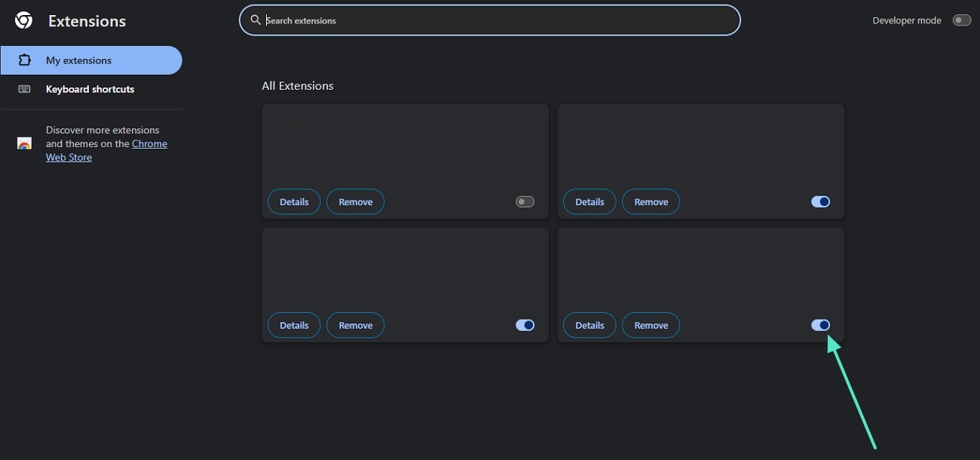Image resolution: width=980 pixels, height=460 pixels.
Task: Disable the second extension card's toggle
Action: tap(820, 201)
